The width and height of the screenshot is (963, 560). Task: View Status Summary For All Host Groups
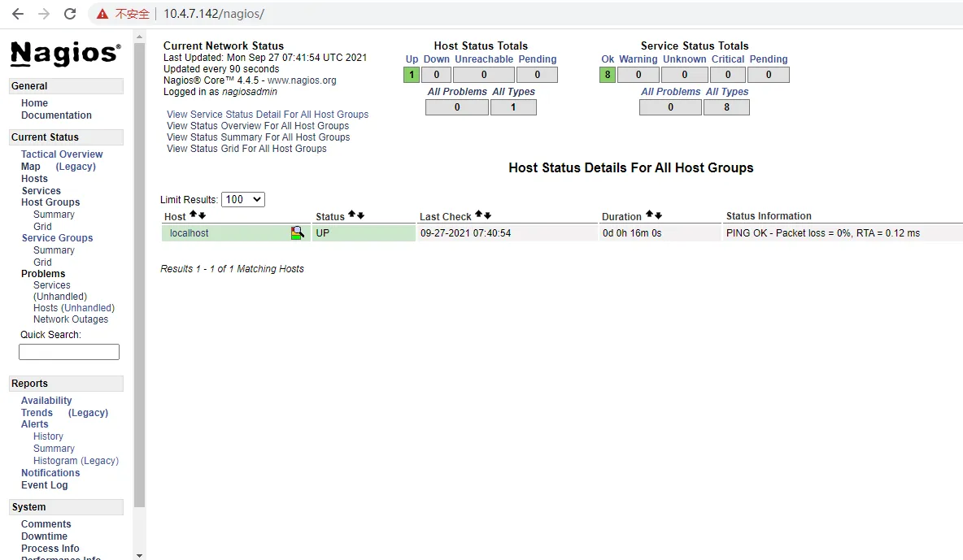pyautogui.click(x=259, y=137)
